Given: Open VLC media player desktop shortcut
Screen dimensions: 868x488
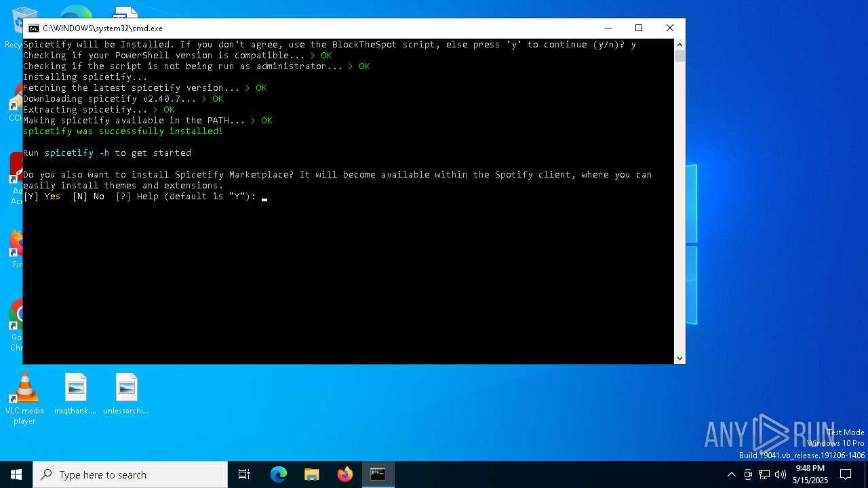Looking at the screenshot, I should click(x=24, y=399).
